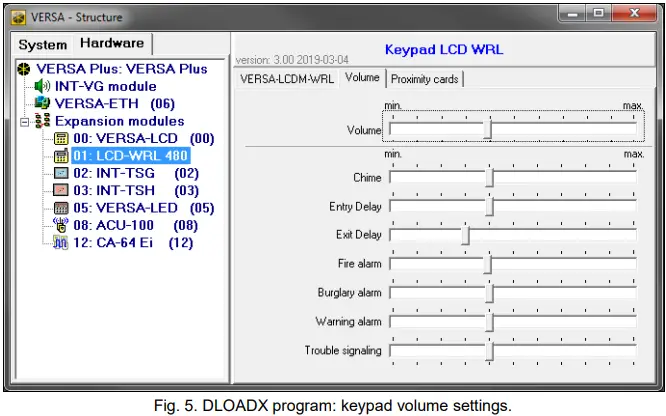Switch to the System tab
This screenshot has height=416, width=666.
(42, 45)
